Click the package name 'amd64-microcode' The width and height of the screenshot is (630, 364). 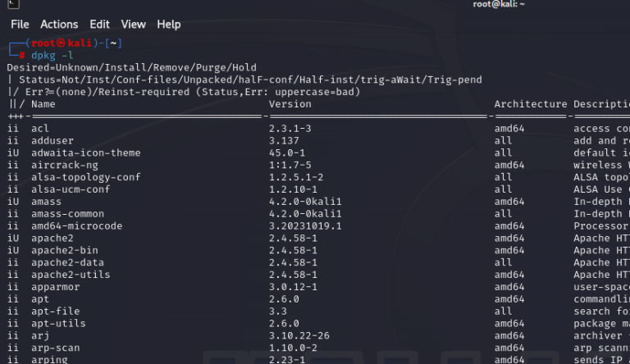[77, 225]
